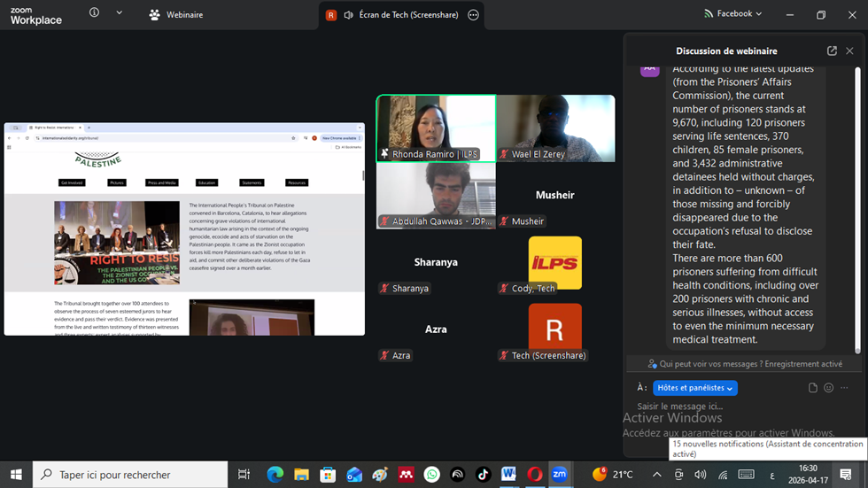
Task: Open more options for the screenshare tab
Action: coord(473,15)
